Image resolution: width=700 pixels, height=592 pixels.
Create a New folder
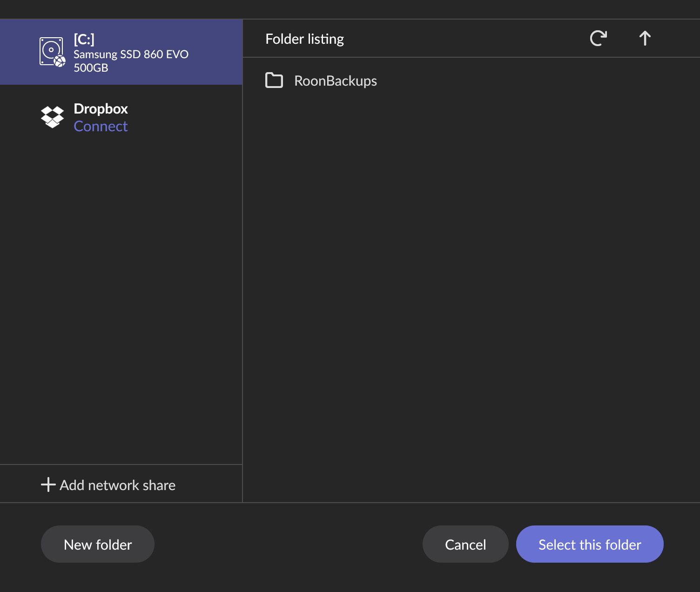point(98,544)
